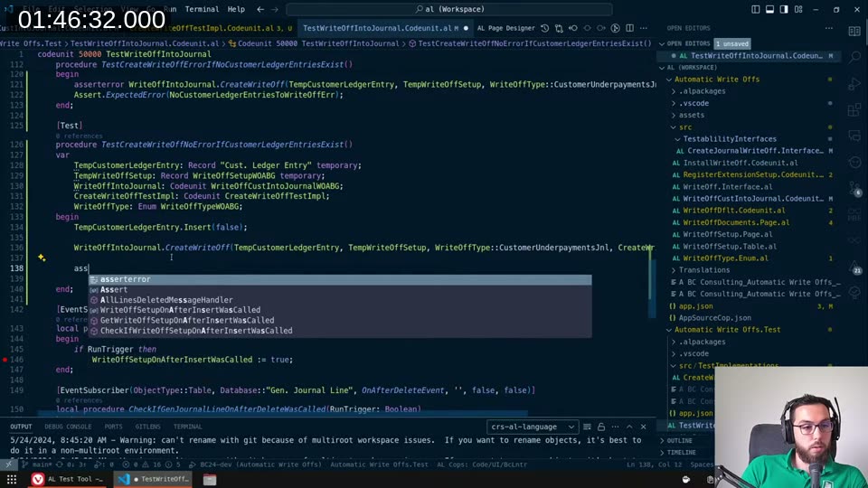Click the Open Changes compare icon
The width and height of the screenshot is (868, 488).
pos(559,28)
